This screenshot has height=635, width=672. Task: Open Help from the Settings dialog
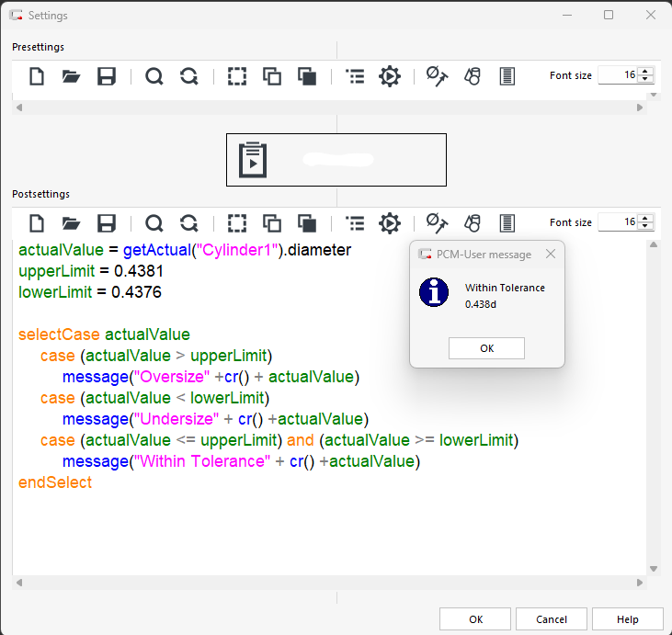tap(628, 619)
